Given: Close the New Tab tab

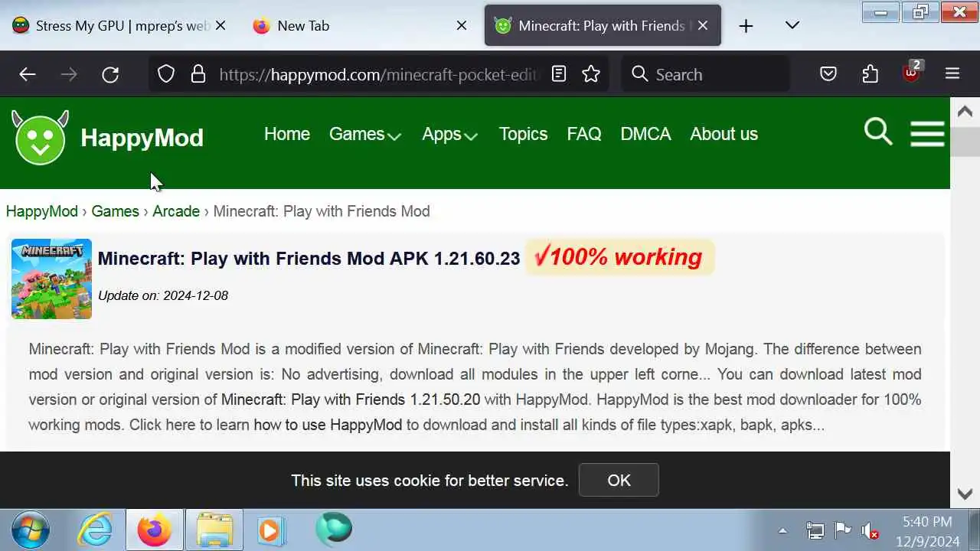Looking at the screenshot, I should tap(462, 25).
